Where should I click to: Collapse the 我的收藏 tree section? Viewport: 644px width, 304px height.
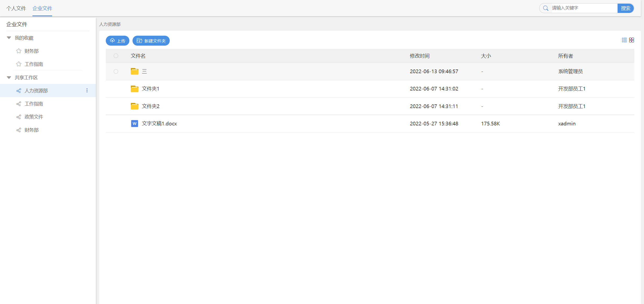[x=9, y=38]
